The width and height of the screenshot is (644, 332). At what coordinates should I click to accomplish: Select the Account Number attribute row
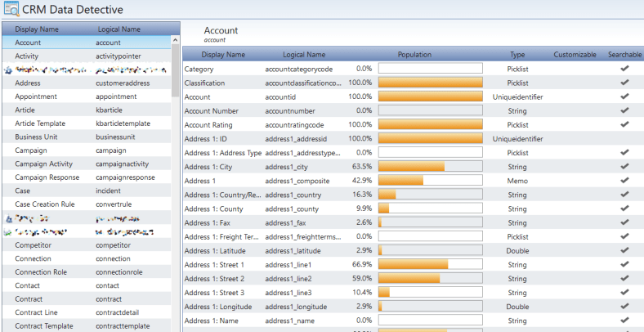413,111
